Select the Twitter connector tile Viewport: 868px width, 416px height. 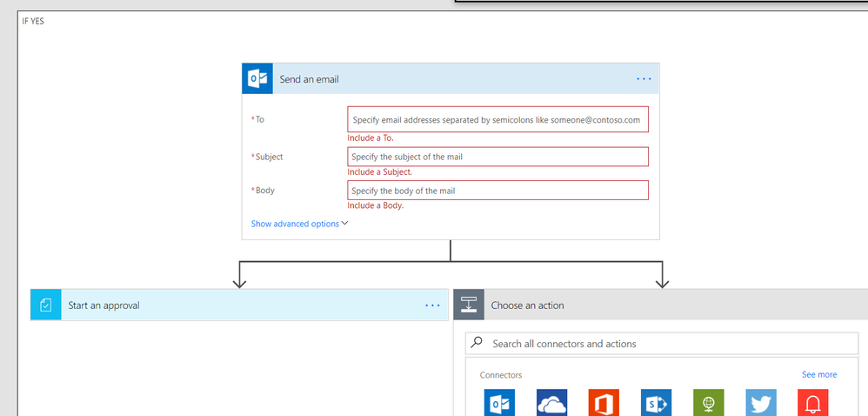pos(761,403)
